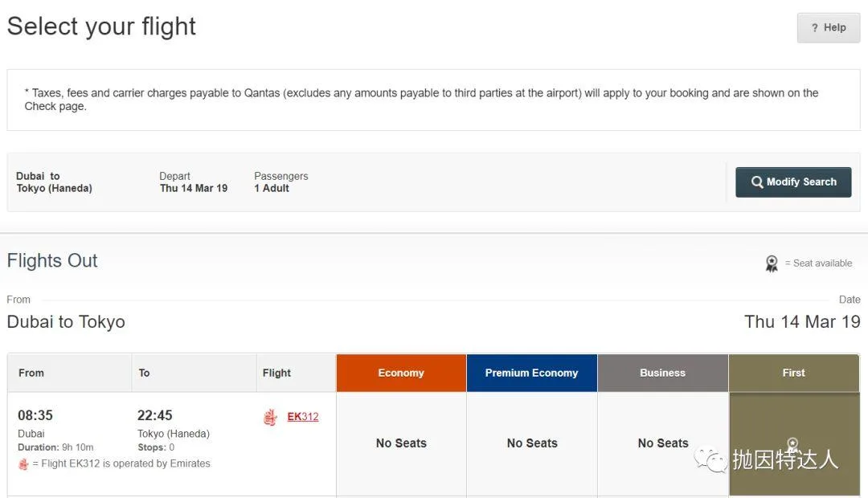Click the Select your flight page title

pos(101,27)
